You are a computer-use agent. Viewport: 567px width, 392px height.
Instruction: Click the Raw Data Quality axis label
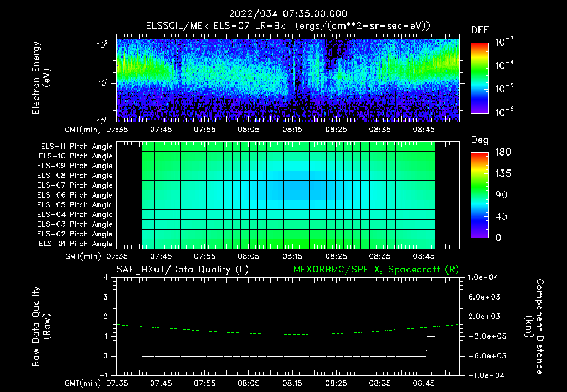[41, 327]
